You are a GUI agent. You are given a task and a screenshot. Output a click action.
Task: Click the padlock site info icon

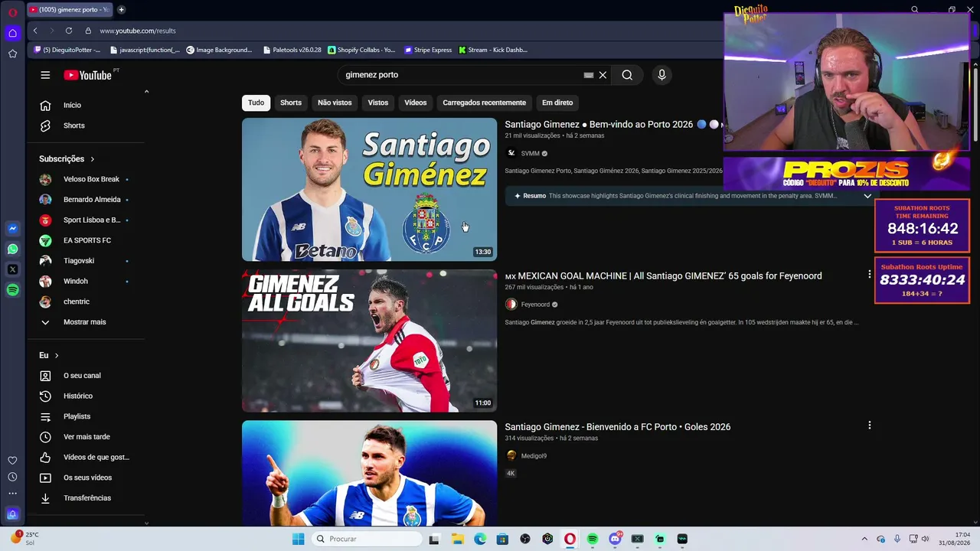point(88,31)
